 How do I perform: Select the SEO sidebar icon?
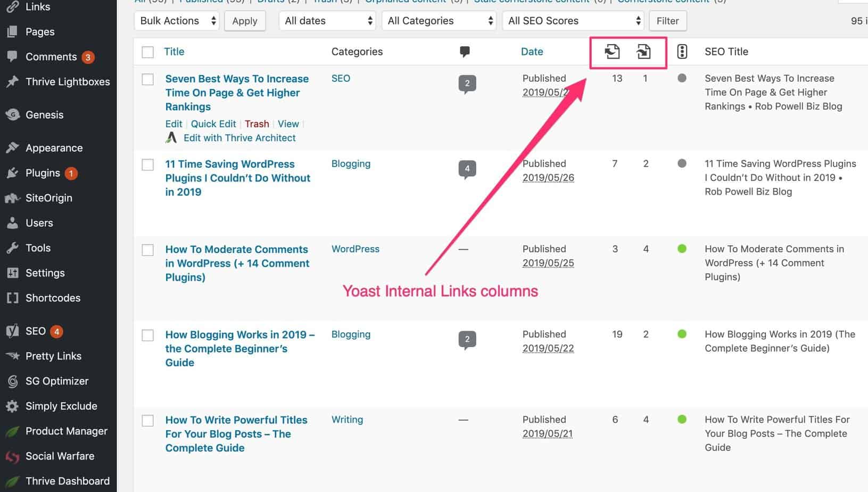pos(12,331)
